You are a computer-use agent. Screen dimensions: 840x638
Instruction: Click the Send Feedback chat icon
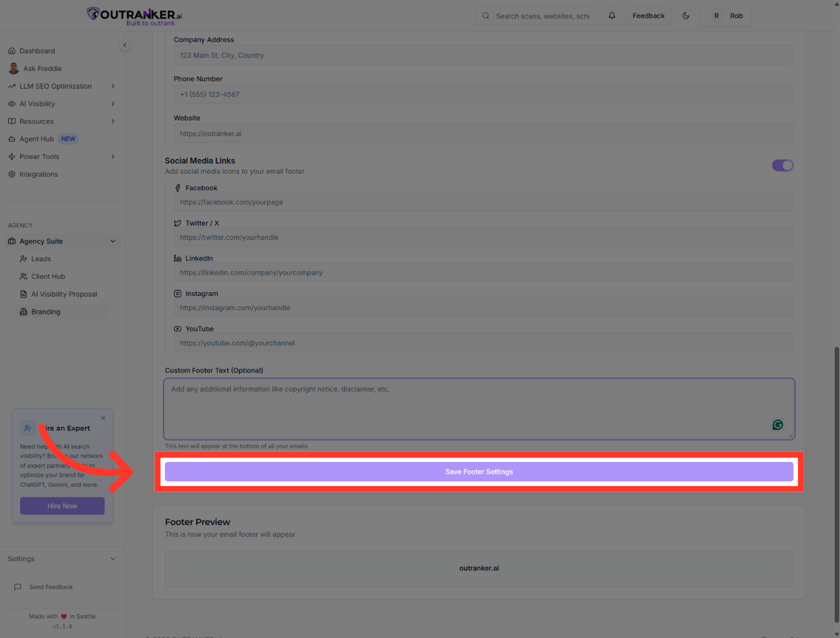pos(18,587)
